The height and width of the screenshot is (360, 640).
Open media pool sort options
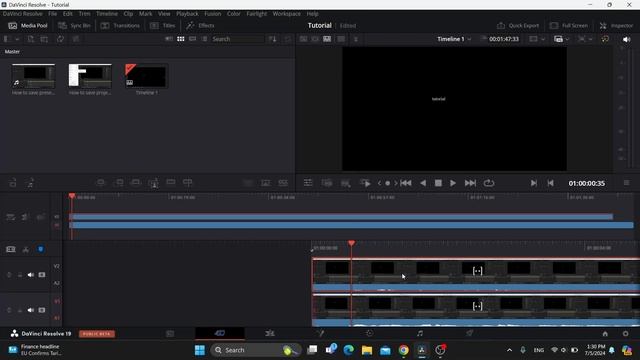[x=273, y=39]
